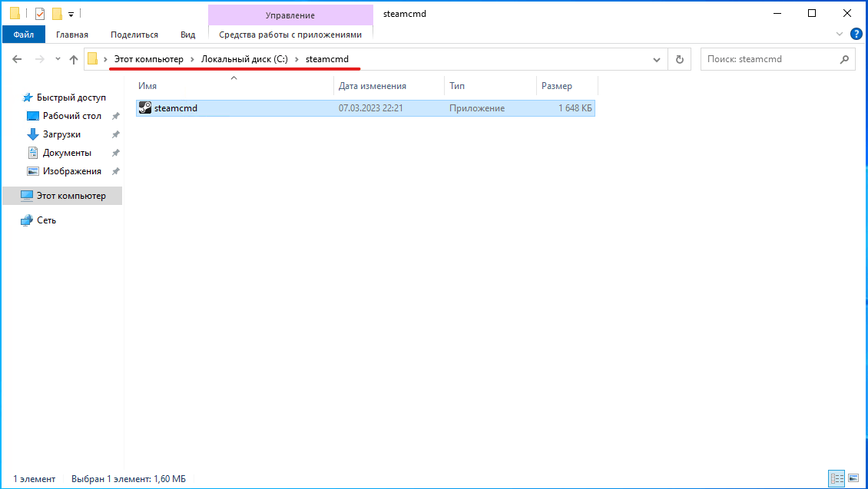
Task: Open the recent locations dropdown arrow
Action: (57, 59)
